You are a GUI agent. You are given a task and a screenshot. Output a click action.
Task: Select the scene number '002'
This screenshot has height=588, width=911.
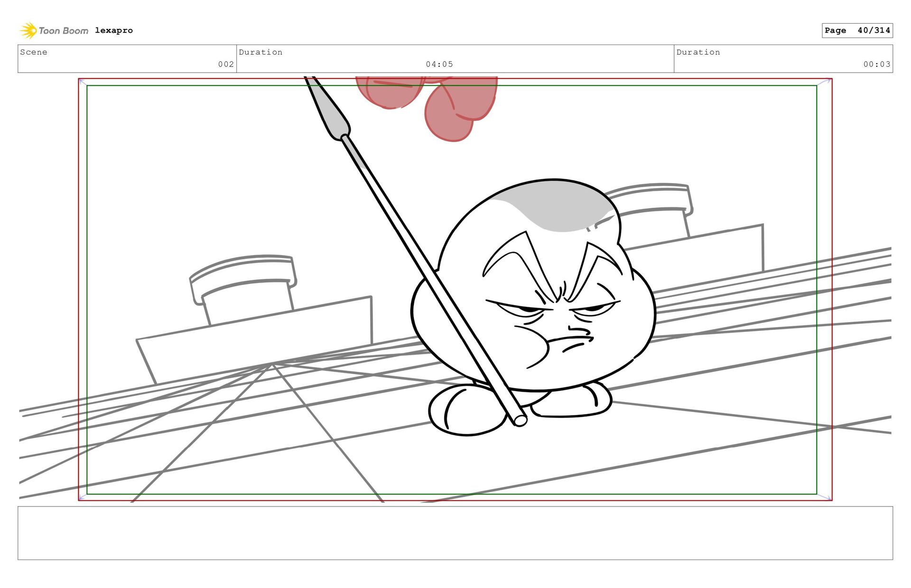click(x=226, y=64)
